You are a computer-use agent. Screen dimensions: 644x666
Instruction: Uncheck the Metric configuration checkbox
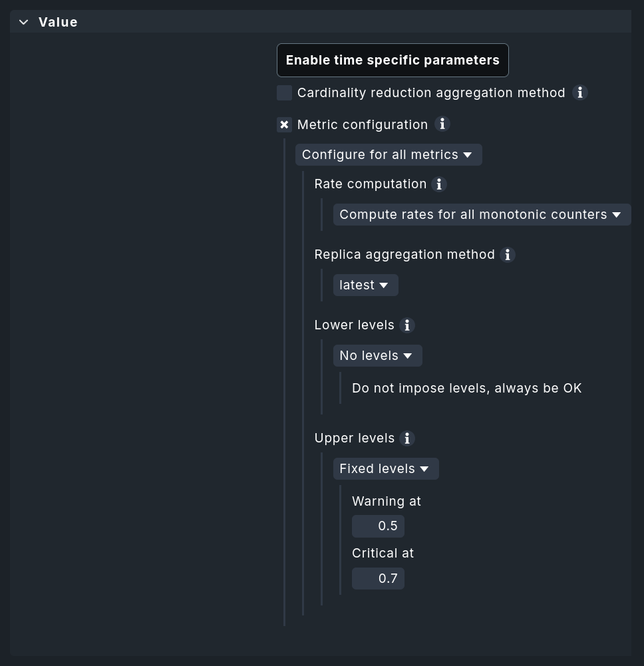(284, 124)
